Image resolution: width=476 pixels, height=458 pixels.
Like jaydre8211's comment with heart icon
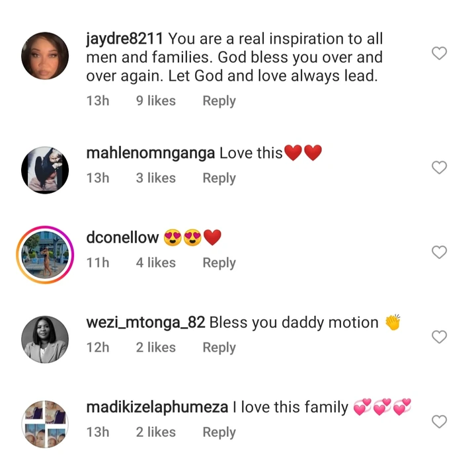pyautogui.click(x=439, y=54)
